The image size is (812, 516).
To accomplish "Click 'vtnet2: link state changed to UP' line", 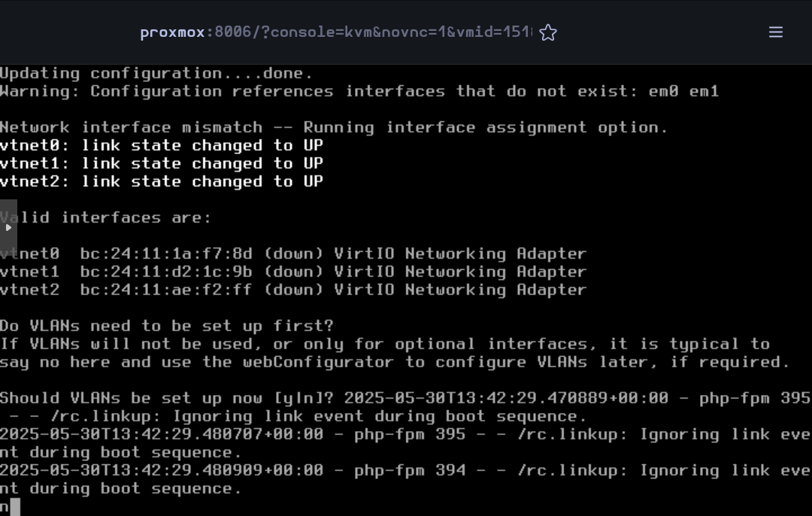I will pos(162,181).
